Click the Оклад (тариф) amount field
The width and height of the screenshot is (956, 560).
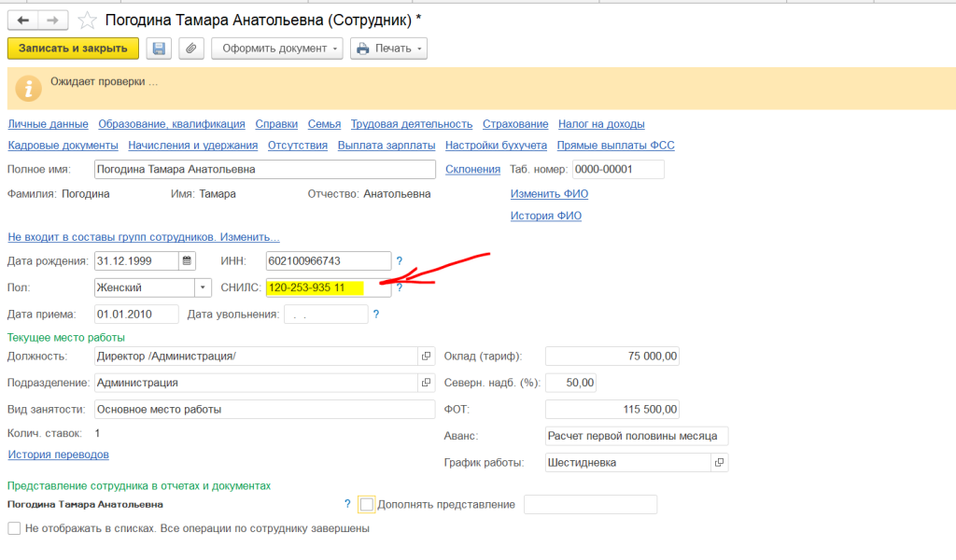coord(612,357)
